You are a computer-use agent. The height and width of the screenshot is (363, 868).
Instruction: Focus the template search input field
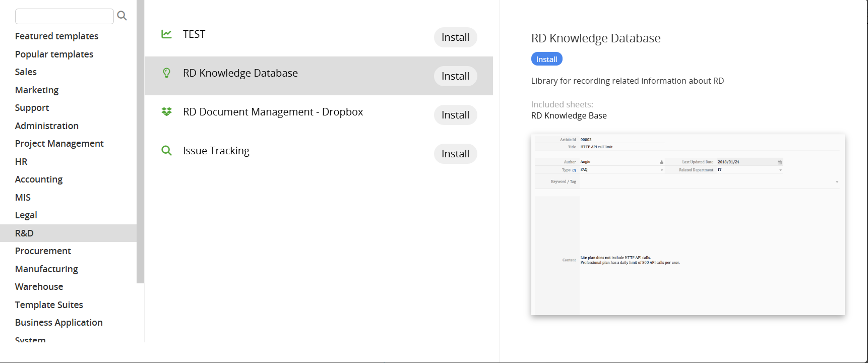pos(65,16)
